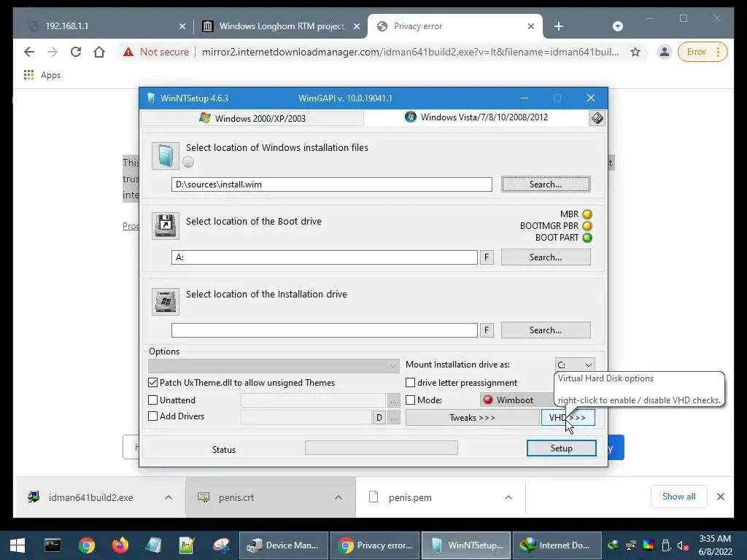747x560 pixels.
Task: Click Show all downloads
Action: click(x=679, y=497)
